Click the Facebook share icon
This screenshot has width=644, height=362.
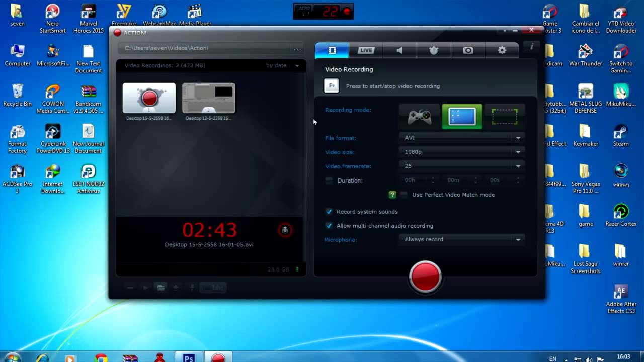click(x=192, y=288)
